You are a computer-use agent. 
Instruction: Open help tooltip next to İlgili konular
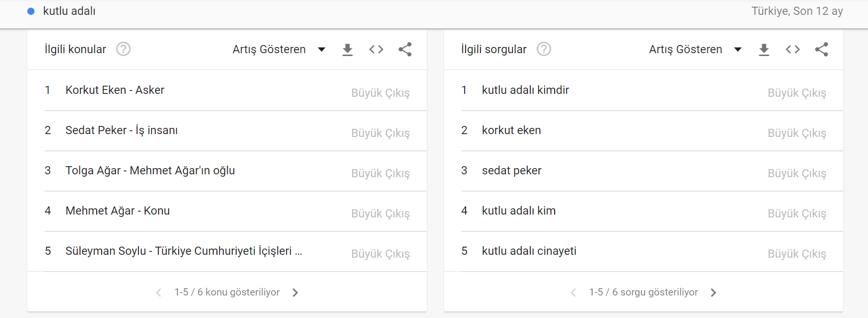(x=123, y=49)
